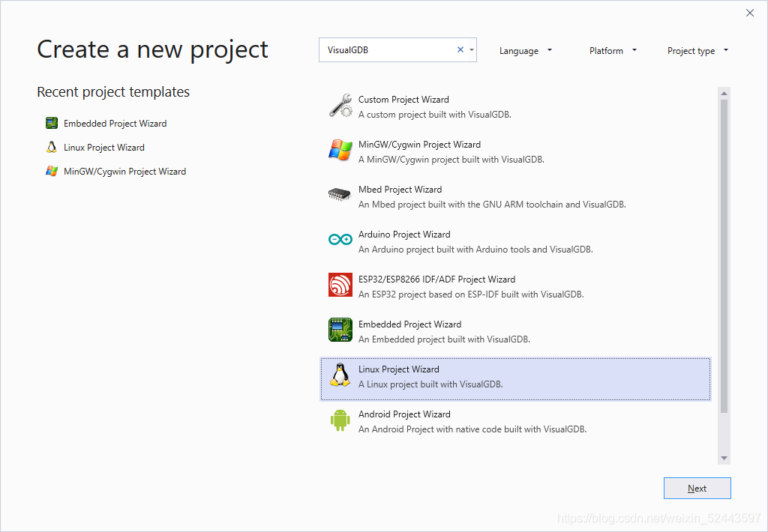Open recent template MinGW/Cygwin Project Wizard
Viewport: 768px width, 532px height.
click(x=125, y=172)
